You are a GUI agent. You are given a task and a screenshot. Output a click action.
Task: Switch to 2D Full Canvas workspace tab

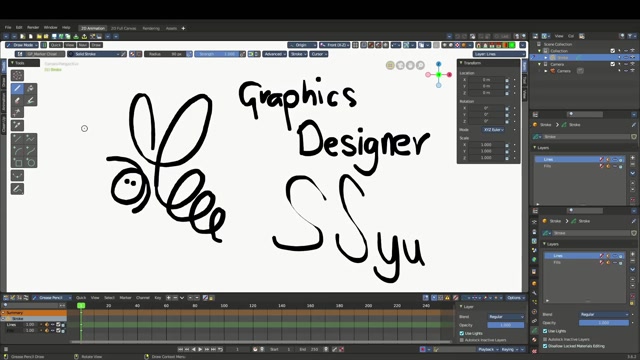(x=123, y=28)
